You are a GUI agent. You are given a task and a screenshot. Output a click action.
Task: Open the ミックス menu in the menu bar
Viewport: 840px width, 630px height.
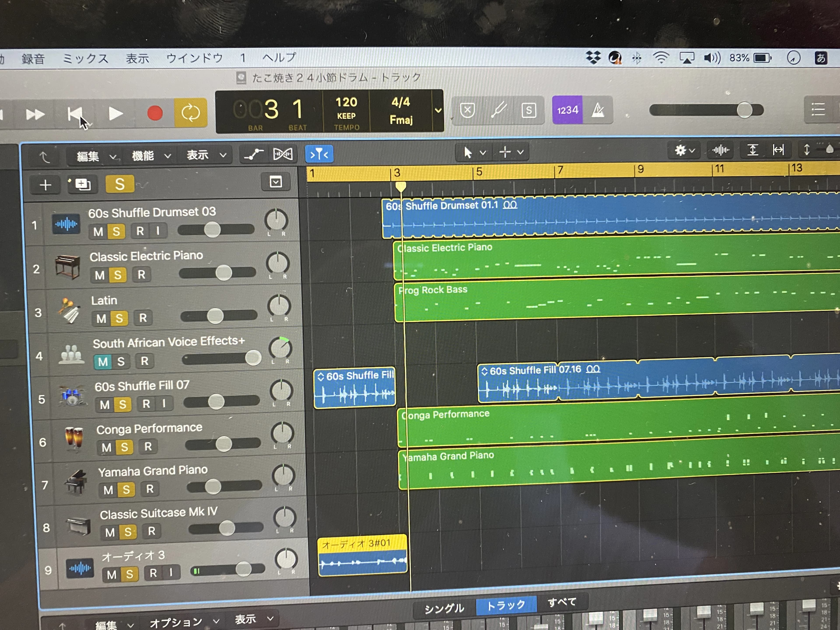coord(86,58)
